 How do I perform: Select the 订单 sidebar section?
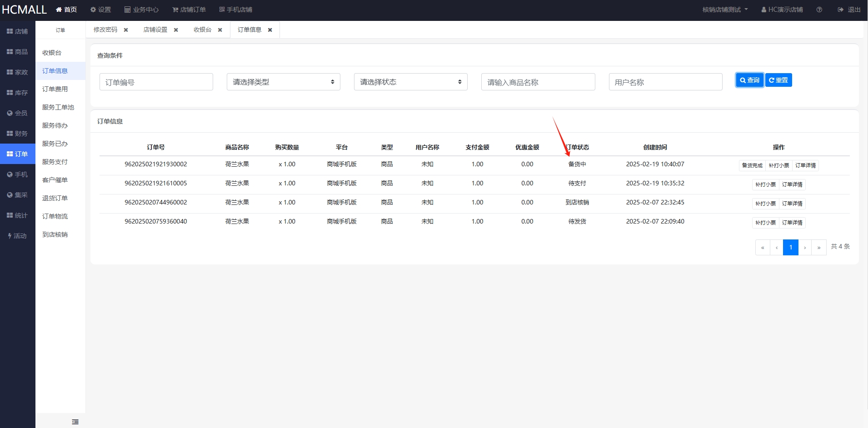tap(17, 154)
